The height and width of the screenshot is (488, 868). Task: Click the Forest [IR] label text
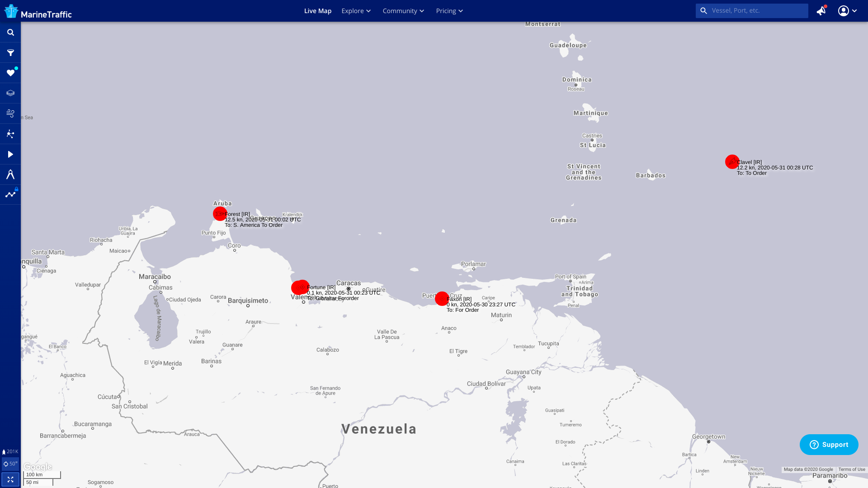click(237, 214)
